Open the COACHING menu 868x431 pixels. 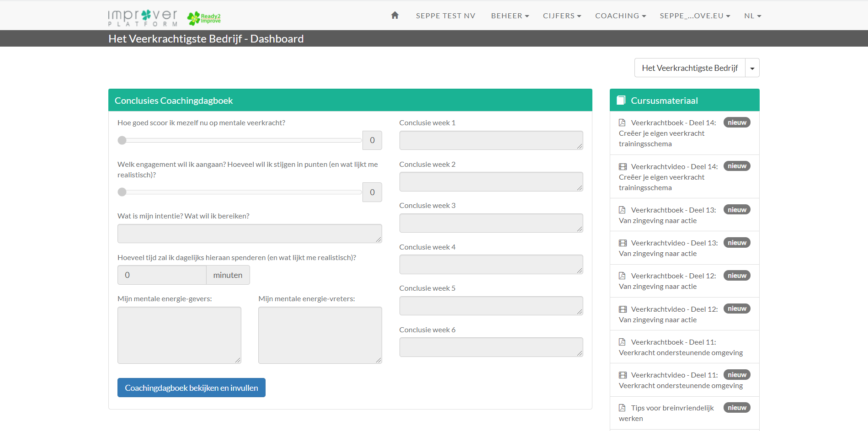(x=620, y=16)
